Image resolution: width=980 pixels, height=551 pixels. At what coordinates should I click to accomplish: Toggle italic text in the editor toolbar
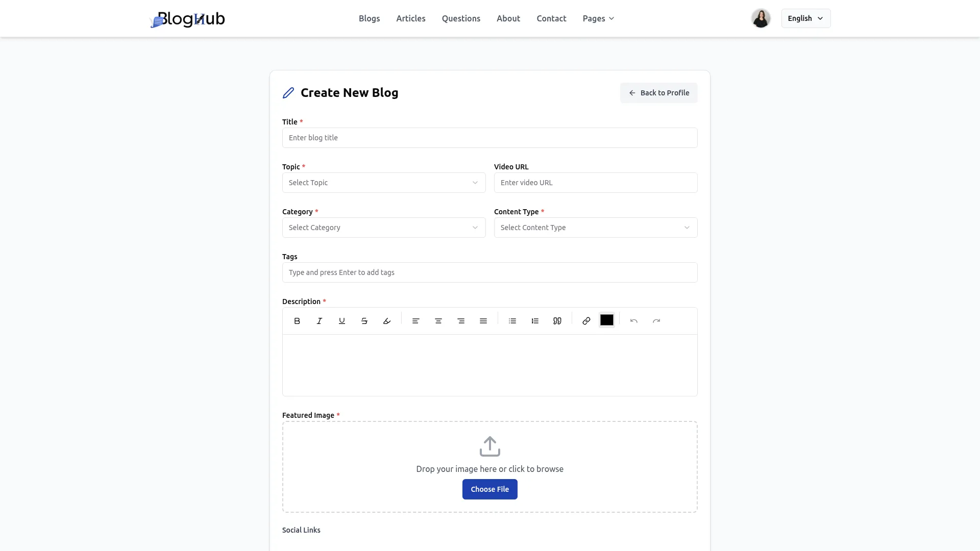click(x=319, y=321)
